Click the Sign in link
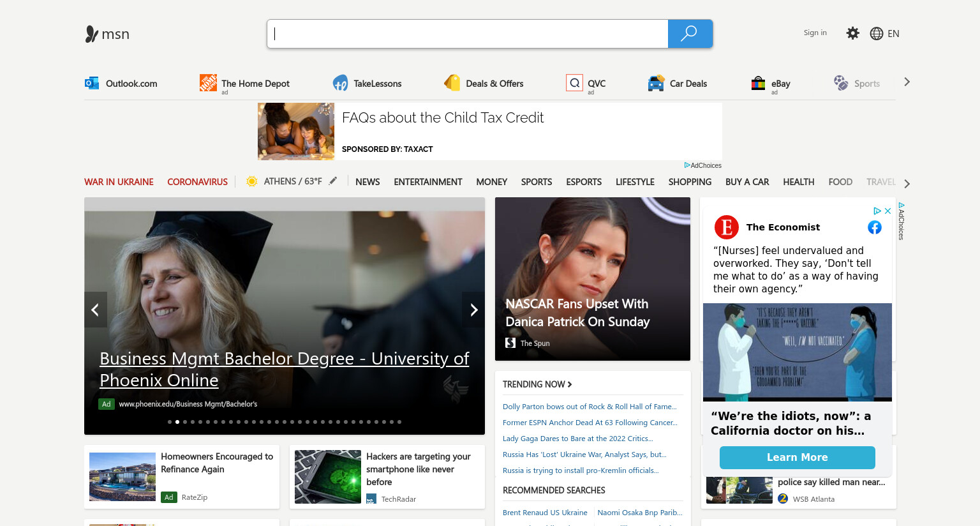980x526 pixels. [815, 33]
